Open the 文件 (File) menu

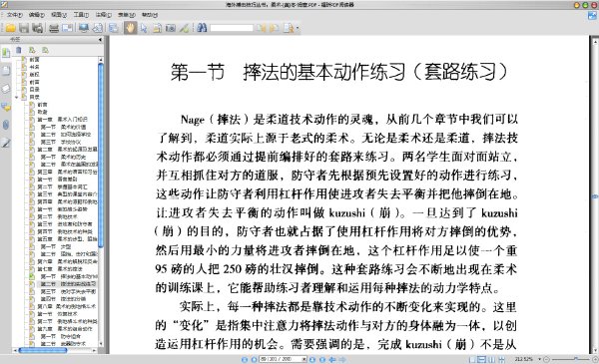pos(14,15)
